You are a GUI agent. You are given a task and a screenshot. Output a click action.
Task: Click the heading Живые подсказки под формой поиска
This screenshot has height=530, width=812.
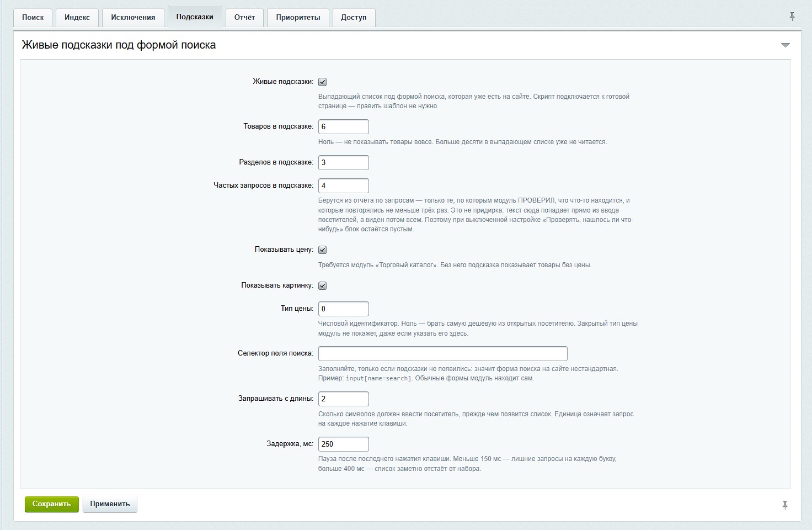pos(119,45)
